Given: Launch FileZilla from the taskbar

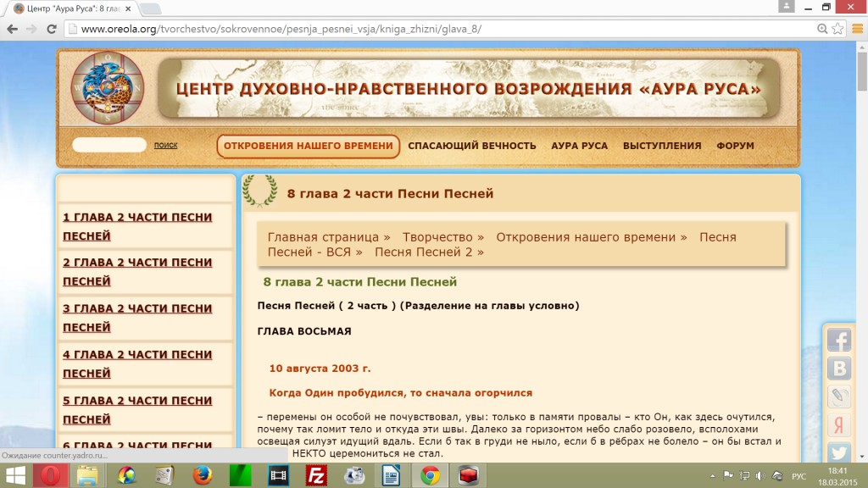Looking at the screenshot, I should (x=314, y=475).
